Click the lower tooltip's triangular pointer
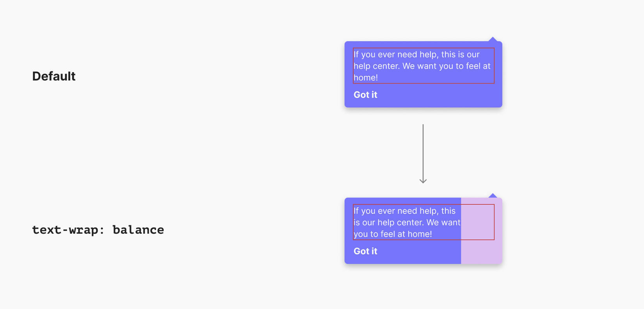Viewport: 644px width, 309px height. 493,196
